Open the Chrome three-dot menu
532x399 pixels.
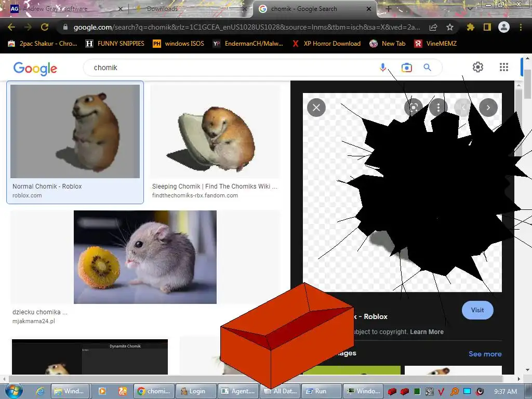pos(521,27)
